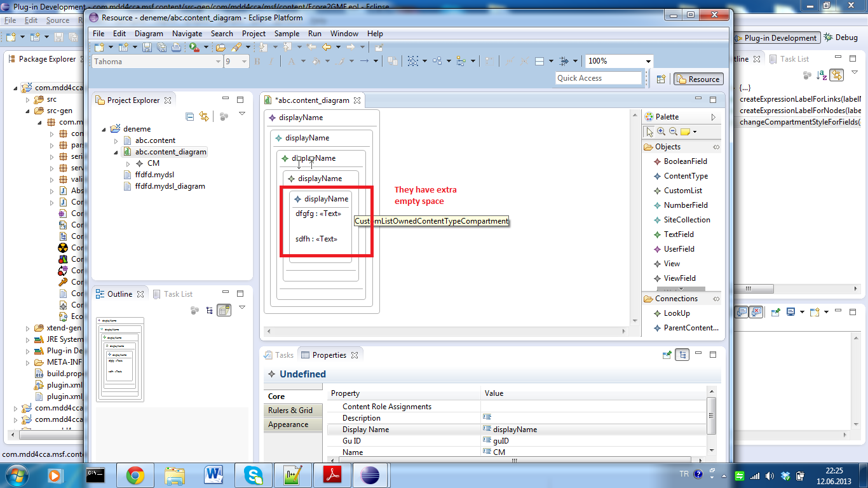The width and height of the screenshot is (868, 488).
Task: Click the Arrange All toolbar icon
Action: click(437, 61)
